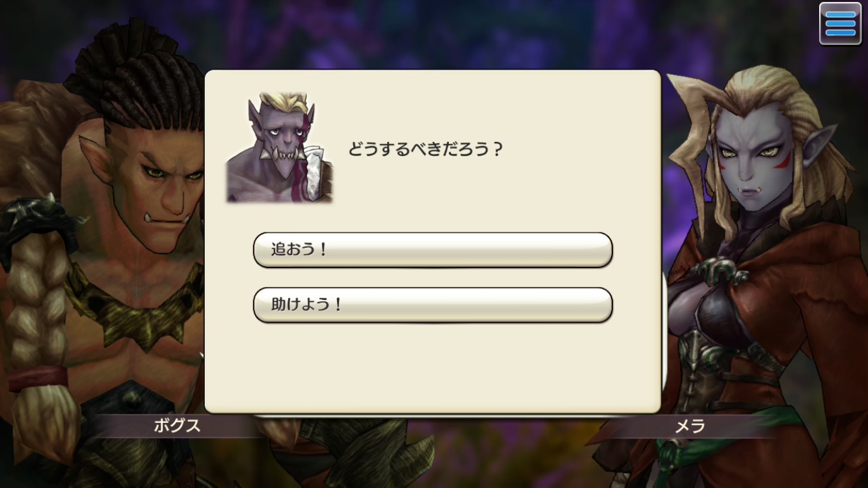Select the 助けよう！ response button

[x=433, y=305]
